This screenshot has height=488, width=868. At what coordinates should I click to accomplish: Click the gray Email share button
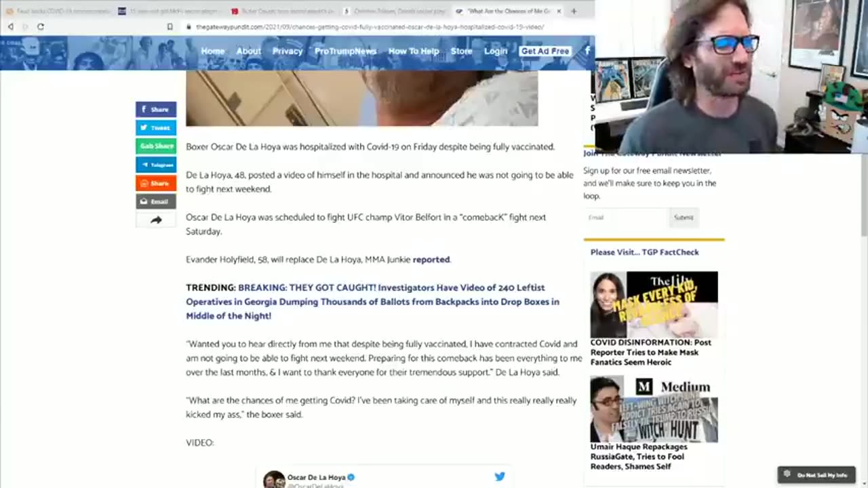(156, 201)
